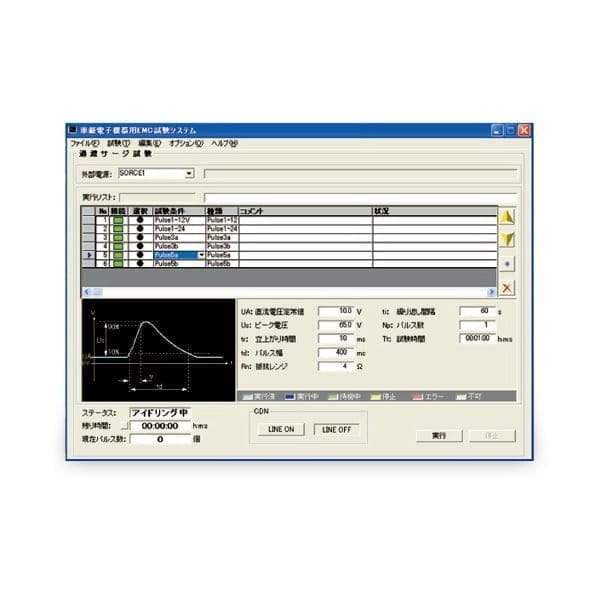This screenshot has height=600, width=600.
Task: Toggle selection dot for Pulse3b row
Action: [x=139, y=246]
